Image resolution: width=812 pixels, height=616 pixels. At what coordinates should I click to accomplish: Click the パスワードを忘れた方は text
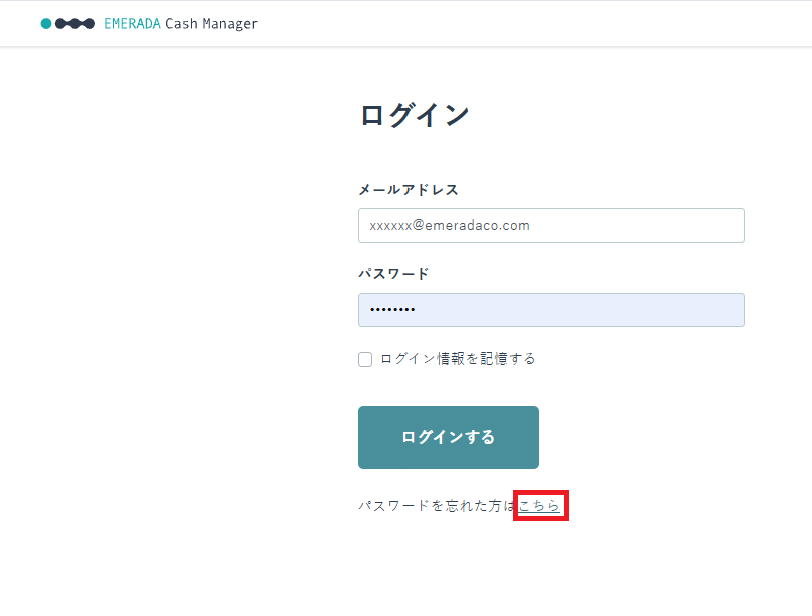click(438, 506)
